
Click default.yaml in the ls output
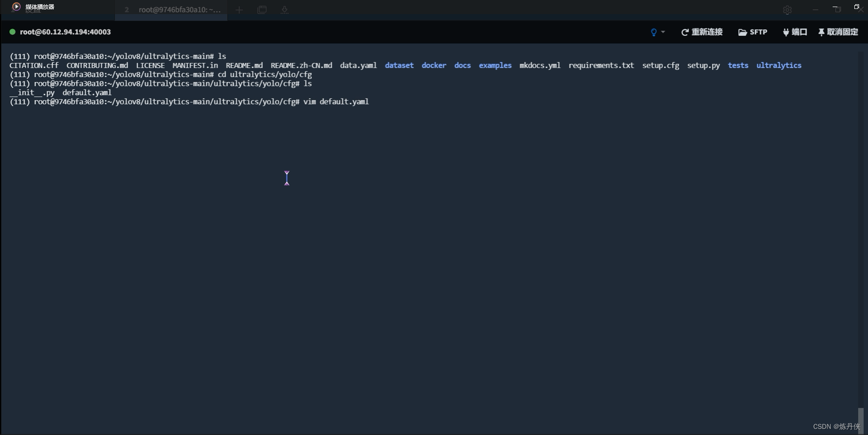[87, 93]
